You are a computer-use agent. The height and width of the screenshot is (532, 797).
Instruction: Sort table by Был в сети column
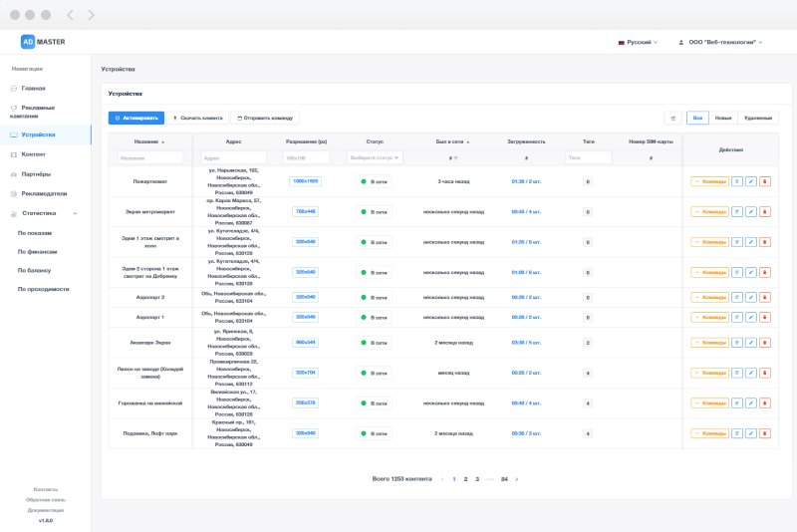coord(452,141)
